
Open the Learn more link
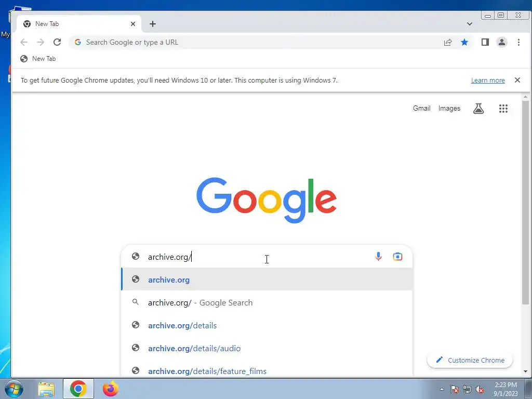(488, 81)
